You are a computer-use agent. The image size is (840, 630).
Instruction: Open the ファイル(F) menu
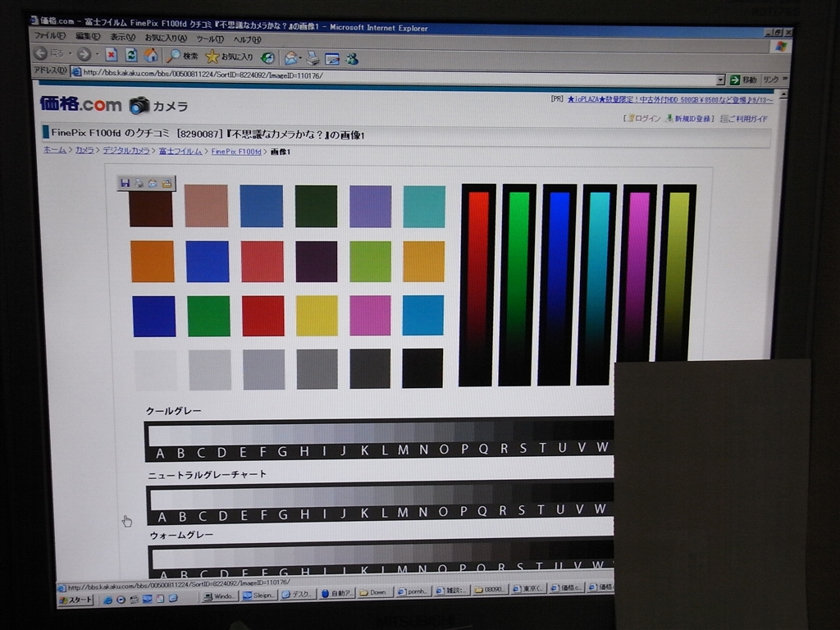click(50, 35)
